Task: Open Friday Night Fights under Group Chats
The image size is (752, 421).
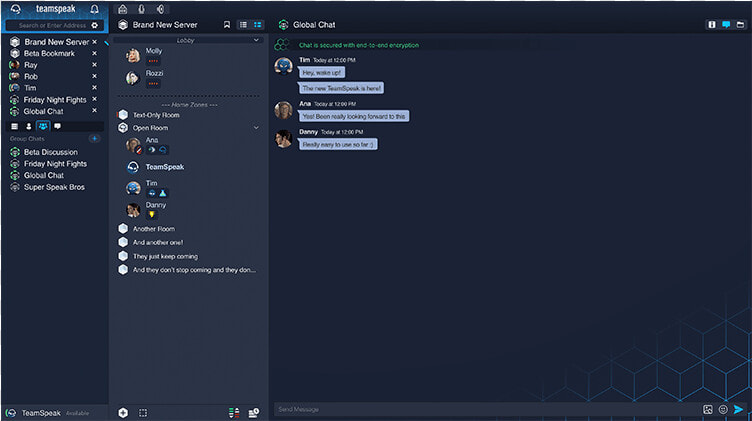Action: click(x=55, y=164)
